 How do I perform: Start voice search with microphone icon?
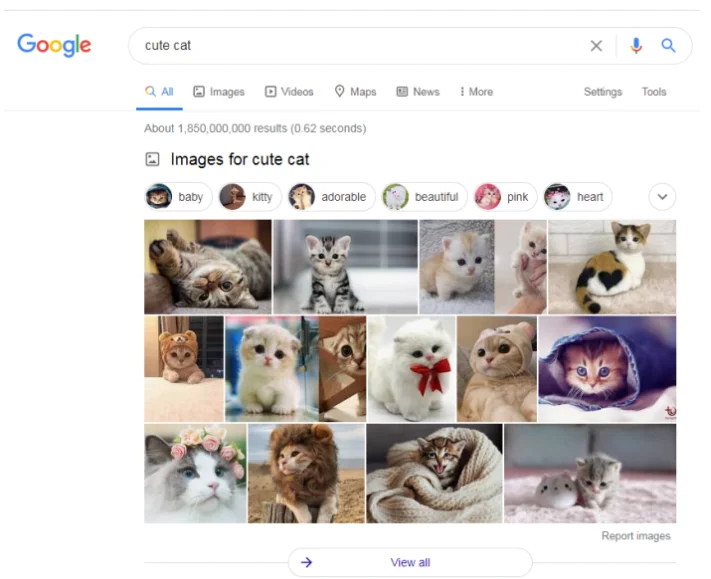coord(636,46)
